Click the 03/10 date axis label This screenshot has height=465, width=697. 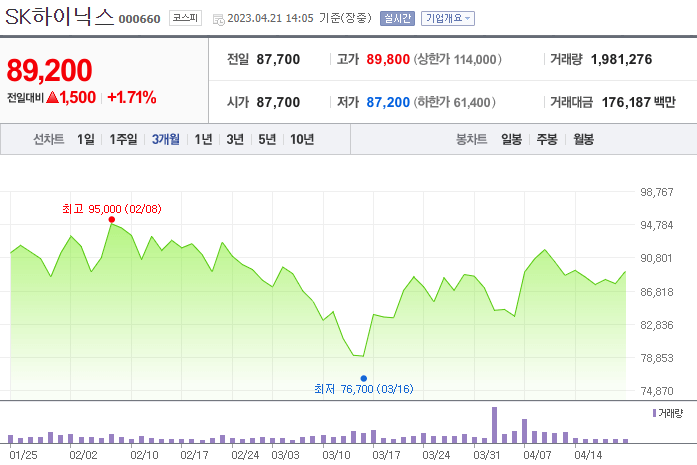[336, 455]
